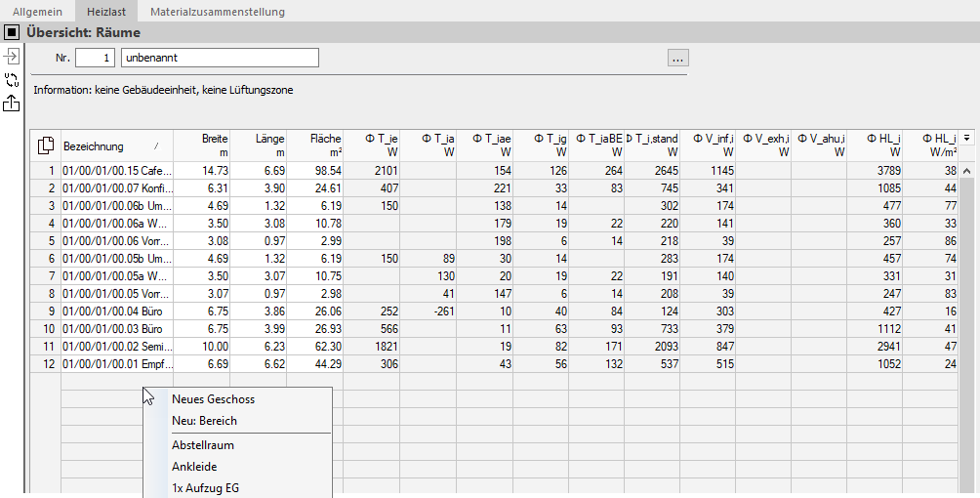The height and width of the screenshot is (498, 980).
Task: Select the Heizlast tab
Action: point(106,12)
